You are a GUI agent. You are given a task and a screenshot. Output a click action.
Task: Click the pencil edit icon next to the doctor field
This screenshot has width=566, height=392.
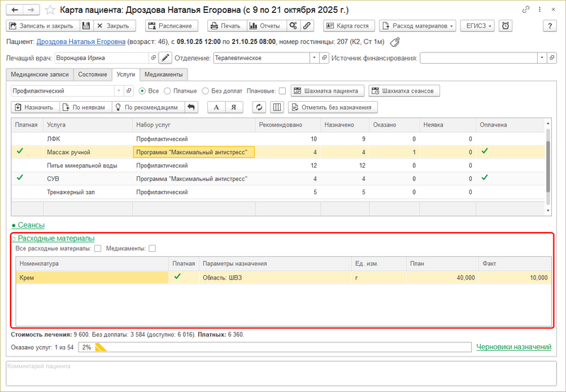[x=165, y=58]
